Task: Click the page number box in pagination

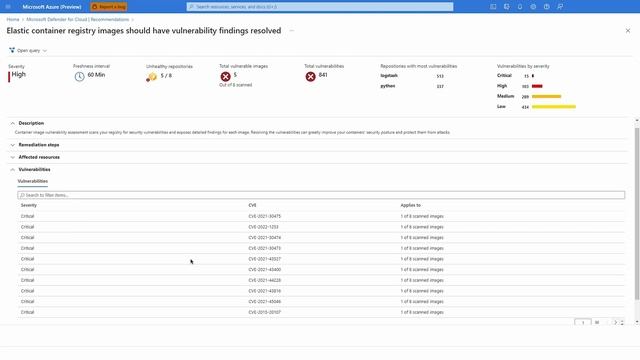Action: (x=582, y=322)
